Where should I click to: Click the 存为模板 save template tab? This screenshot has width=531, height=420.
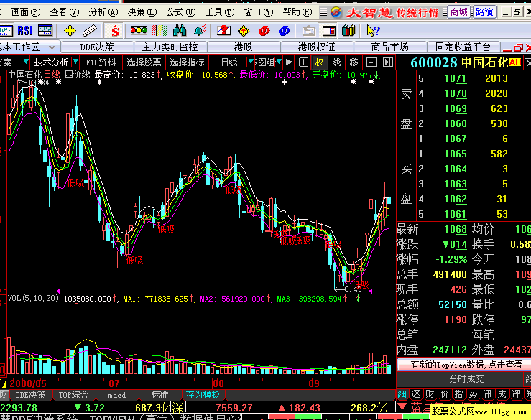pyautogui.click(x=203, y=395)
